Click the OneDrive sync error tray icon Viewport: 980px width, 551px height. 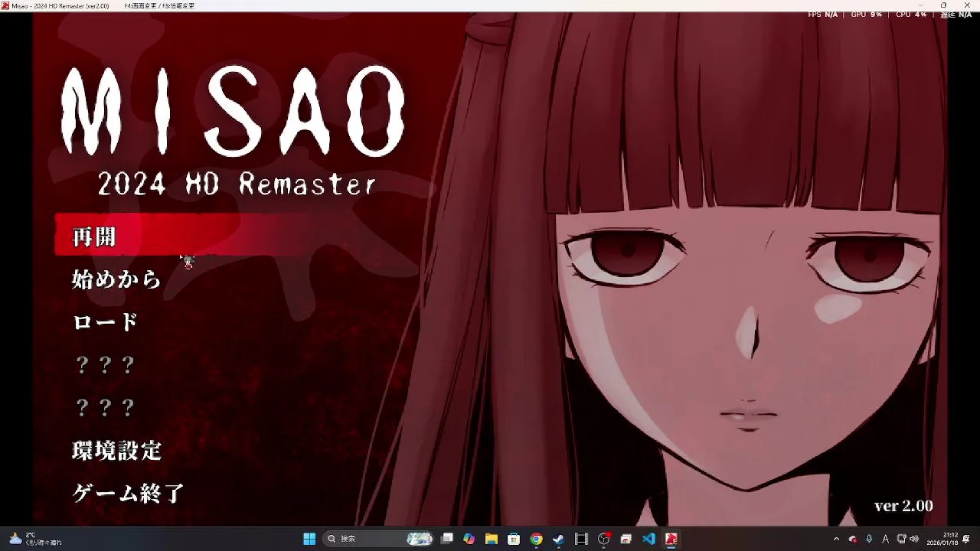(853, 539)
